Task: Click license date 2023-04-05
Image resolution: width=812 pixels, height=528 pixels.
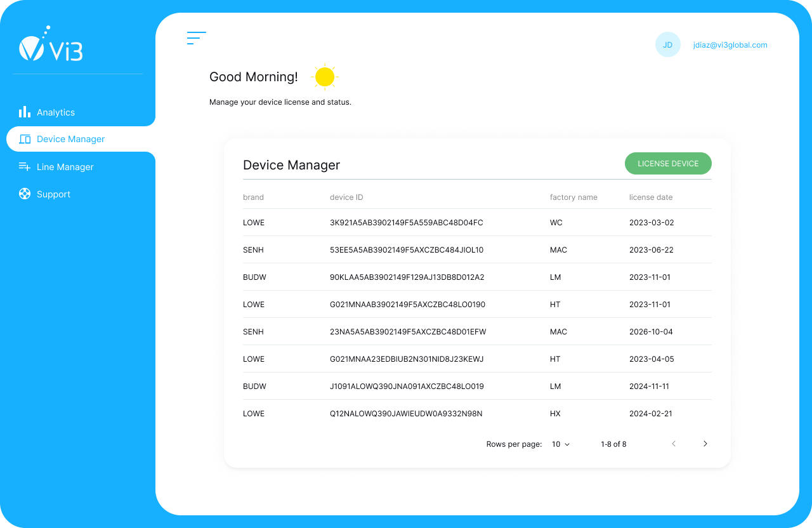Action: point(652,359)
